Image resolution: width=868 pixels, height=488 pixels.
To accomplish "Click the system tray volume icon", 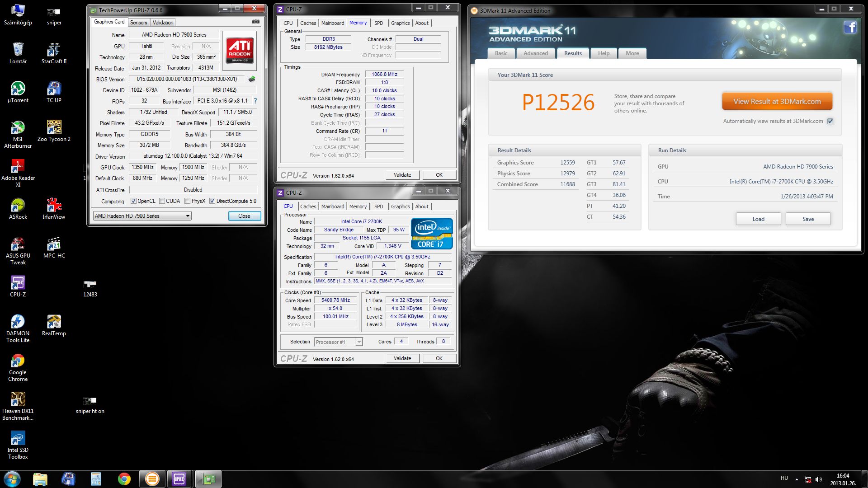I will point(819,479).
